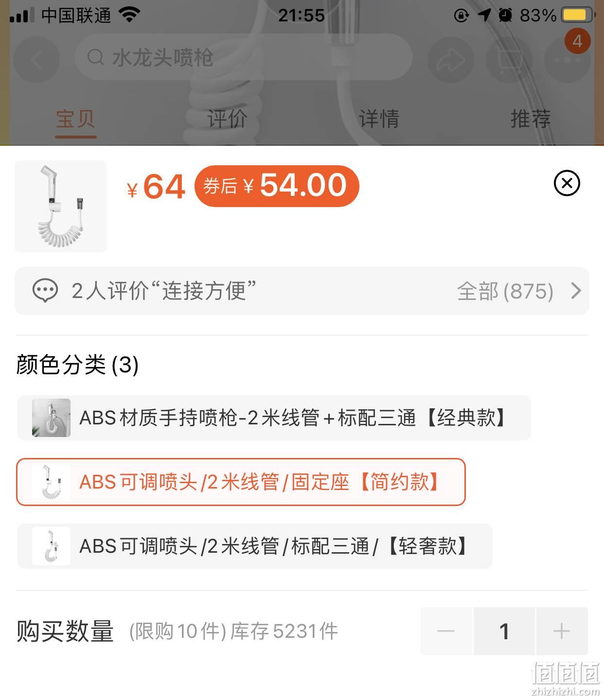The width and height of the screenshot is (604, 700).
Task: Open the shopping cart icon
Action: (509, 59)
